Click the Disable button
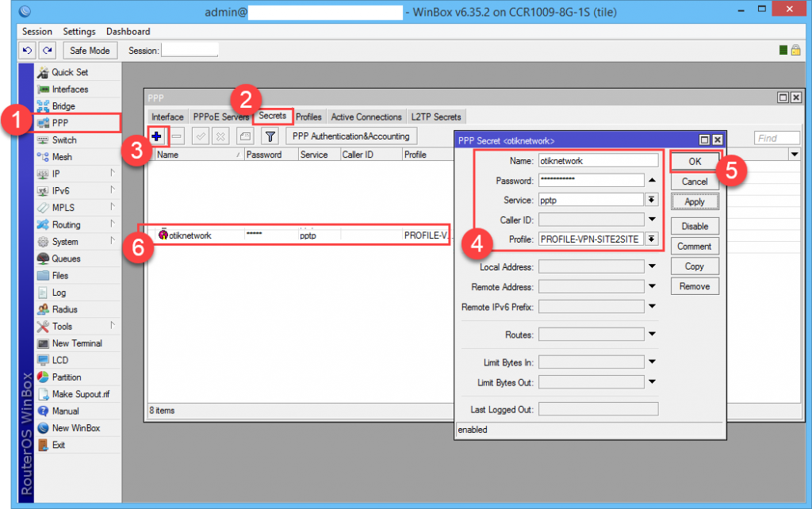This screenshot has width=812, height=509. click(695, 226)
